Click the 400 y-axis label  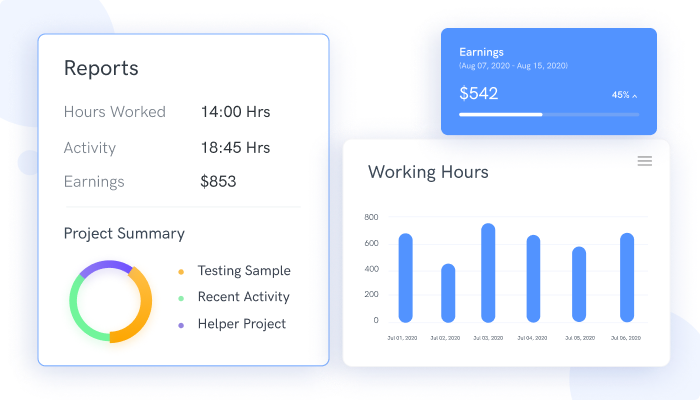tap(371, 269)
